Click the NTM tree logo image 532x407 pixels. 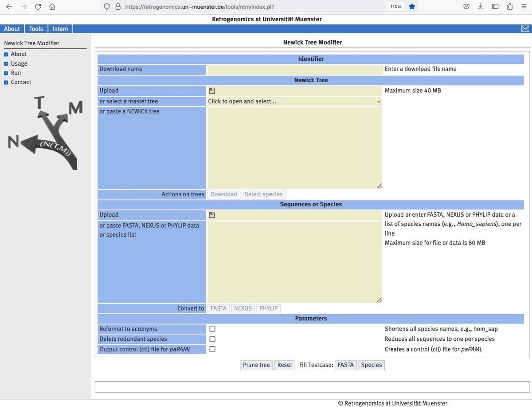click(45, 133)
